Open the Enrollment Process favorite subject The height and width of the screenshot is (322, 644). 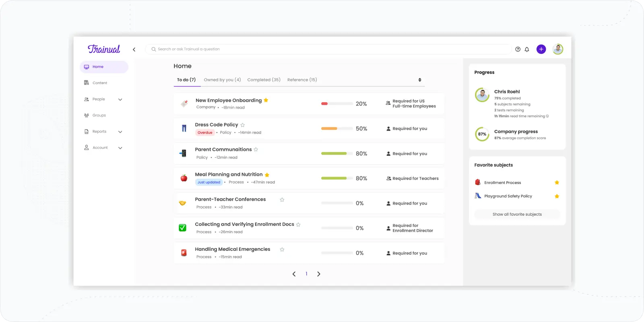[503, 183]
